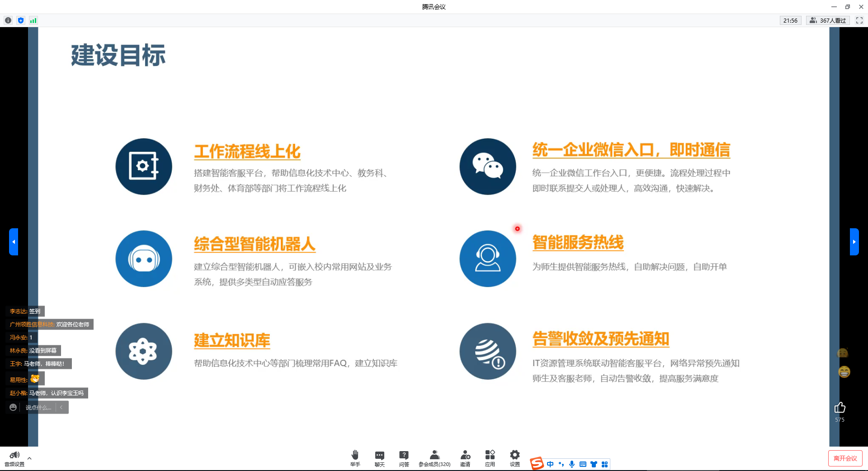Expand audio settings options arrow
Viewport: 868px width, 471px height.
tap(29, 458)
